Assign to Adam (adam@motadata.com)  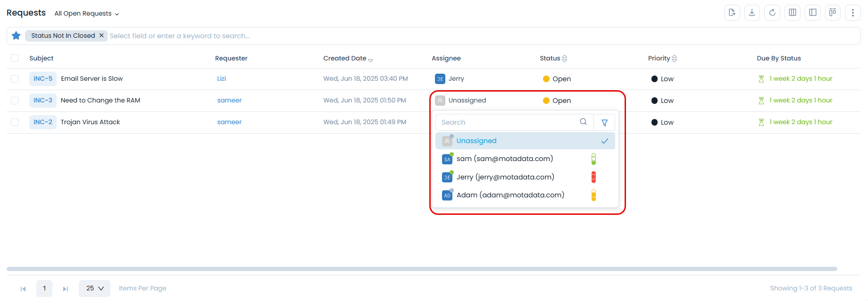click(x=525, y=195)
